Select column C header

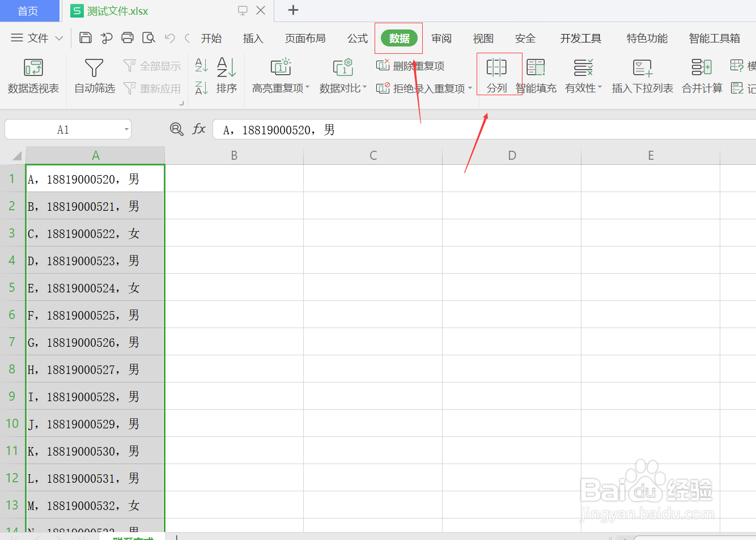click(373, 155)
